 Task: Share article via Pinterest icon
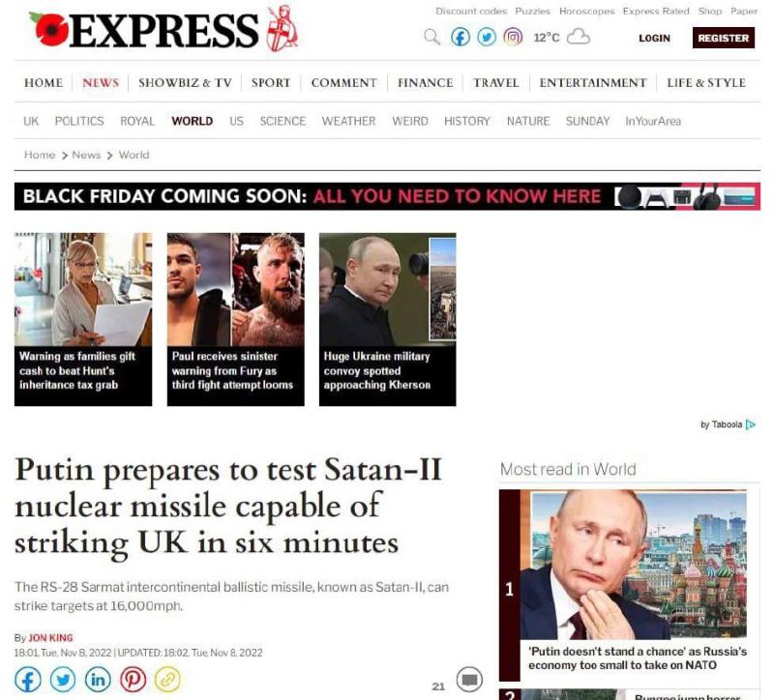pyautogui.click(x=134, y=680)
